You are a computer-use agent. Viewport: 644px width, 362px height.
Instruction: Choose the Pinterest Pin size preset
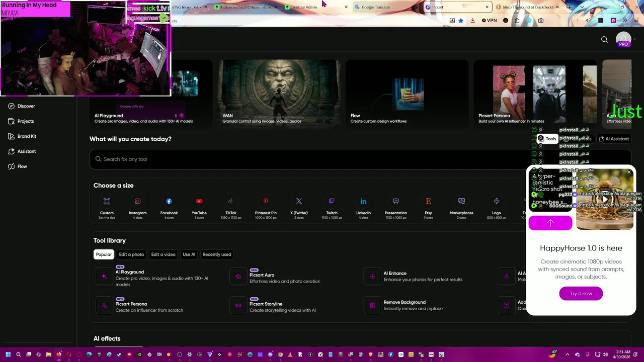point(266,207)
